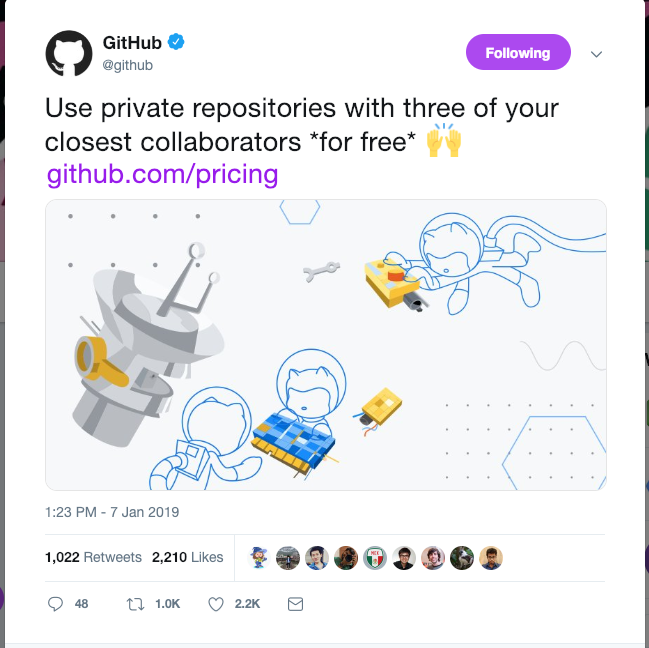
Task: Open the astronaut Octocats illustration image
Action: click(326, 345)
